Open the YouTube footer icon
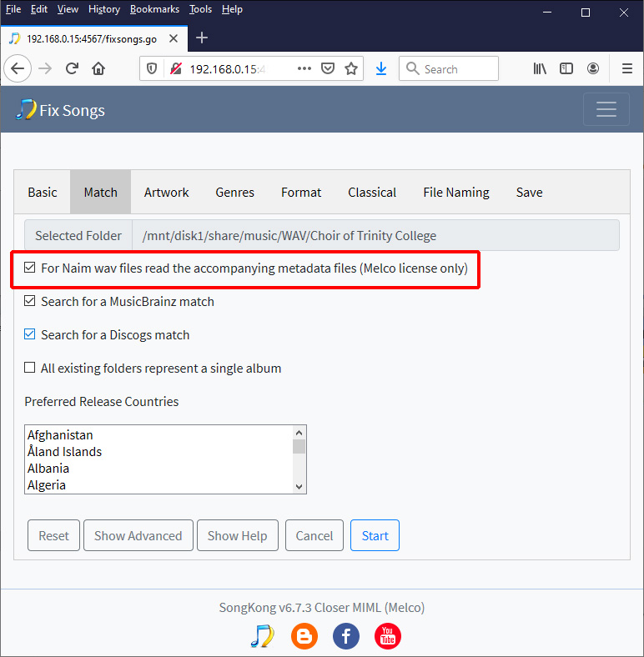The image size is (644, 657). point(387,636)
